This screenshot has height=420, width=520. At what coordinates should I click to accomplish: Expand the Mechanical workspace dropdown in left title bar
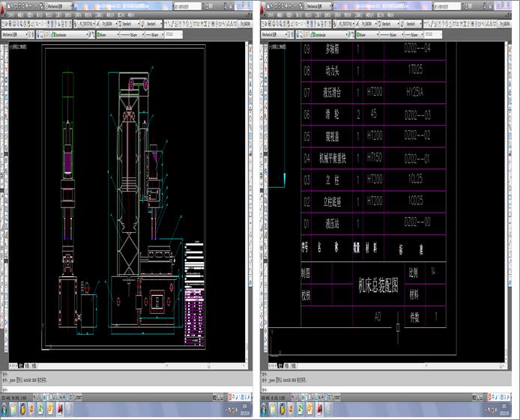(x=58, y=6)
